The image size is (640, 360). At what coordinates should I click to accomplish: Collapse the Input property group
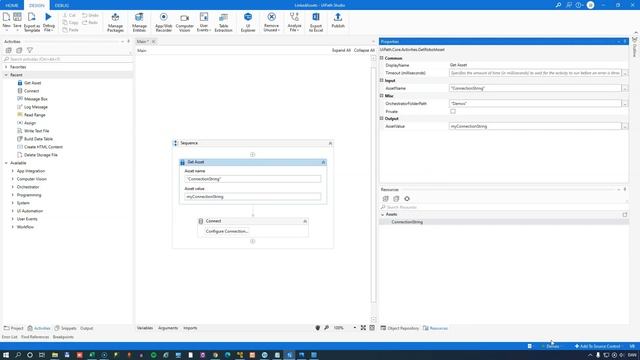[x=382, y=80]
